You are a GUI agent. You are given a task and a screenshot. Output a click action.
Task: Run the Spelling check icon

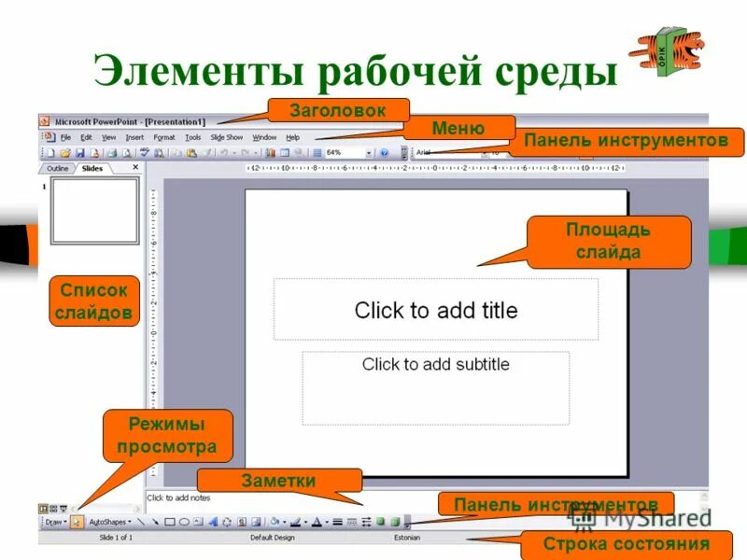tap(145, 153)
